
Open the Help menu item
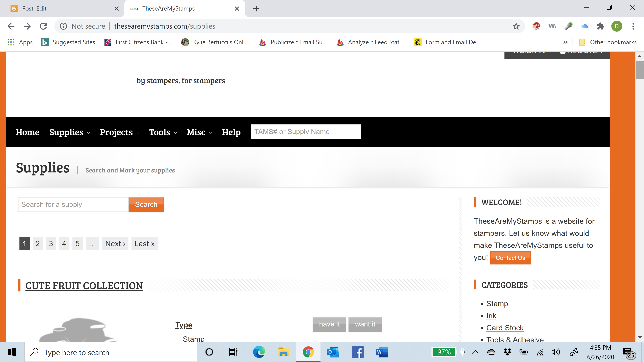pyautogui.click(x=231, y=132)
